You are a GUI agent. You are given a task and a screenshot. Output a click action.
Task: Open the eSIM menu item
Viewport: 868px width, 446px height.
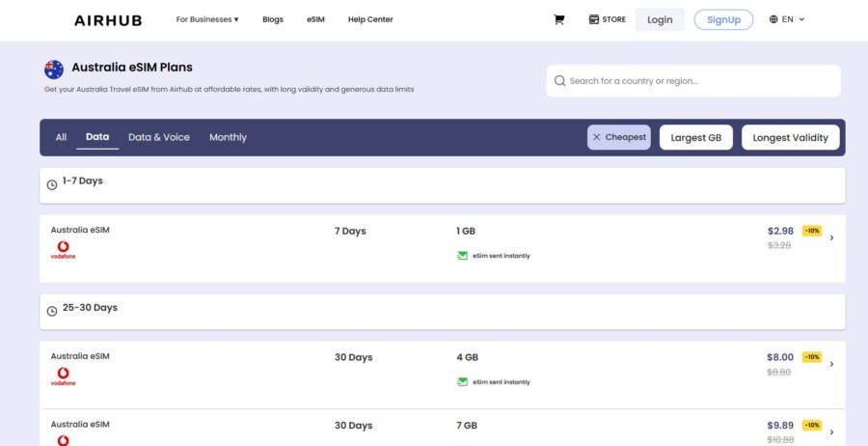coord(315,19)
